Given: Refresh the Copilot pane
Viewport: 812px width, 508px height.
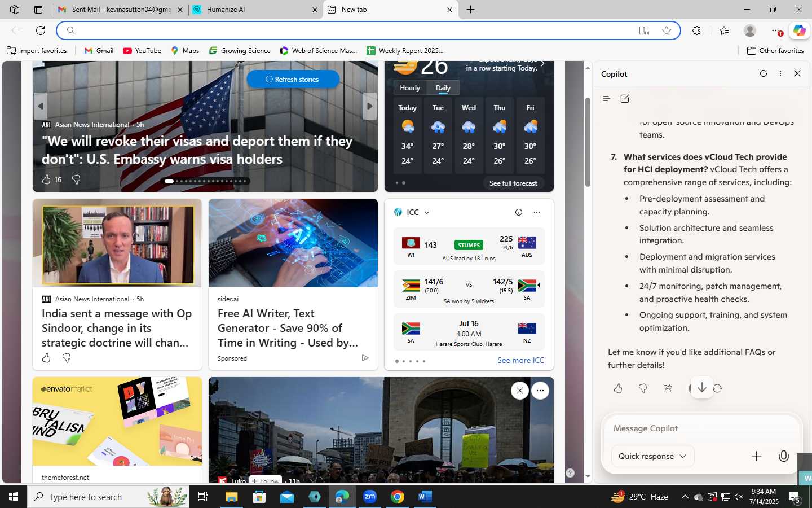Looking at the screenshot, I should pyautogui.click(x=764, y=73).
